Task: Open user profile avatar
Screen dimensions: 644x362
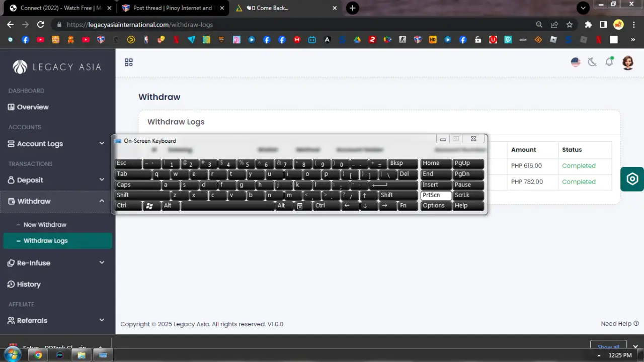Action: coord(628,62)
